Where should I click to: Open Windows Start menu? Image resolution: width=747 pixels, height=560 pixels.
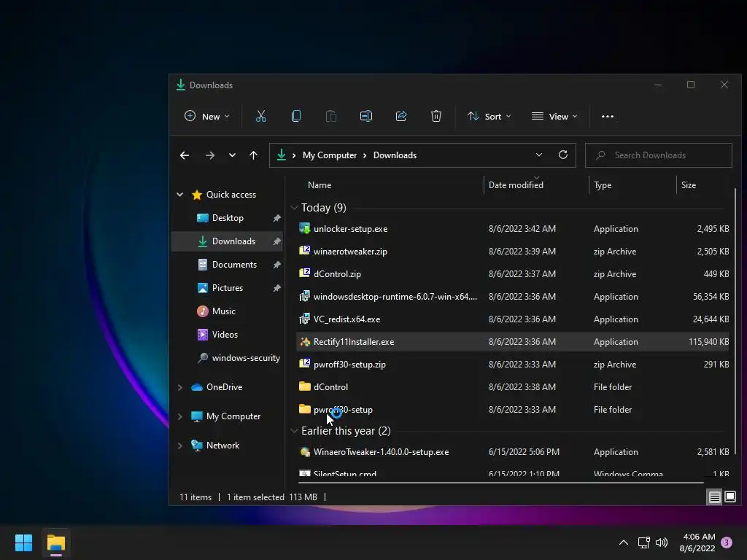(x=23, y=542)
